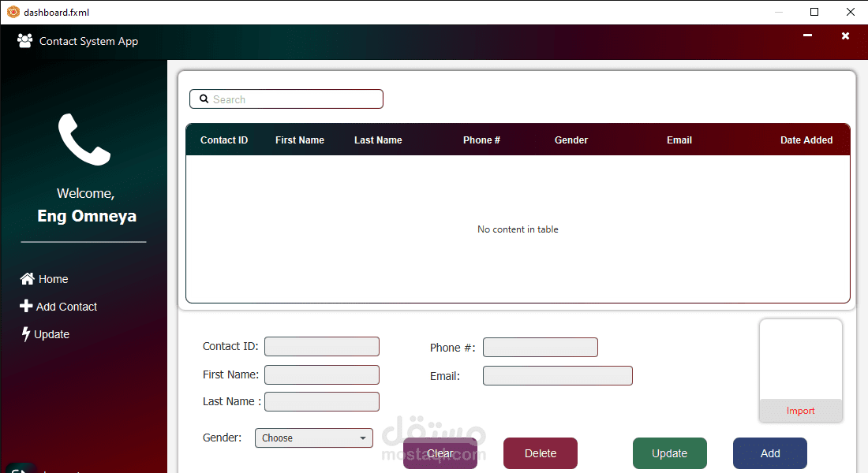868x473 pixels.
Task: Click the blue Add button
Action: 770,453
